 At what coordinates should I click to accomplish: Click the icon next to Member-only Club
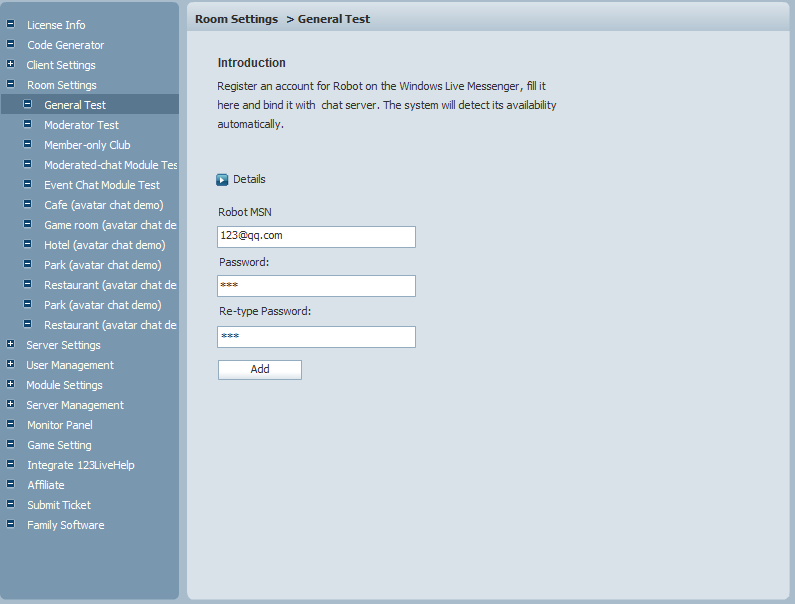27,144
